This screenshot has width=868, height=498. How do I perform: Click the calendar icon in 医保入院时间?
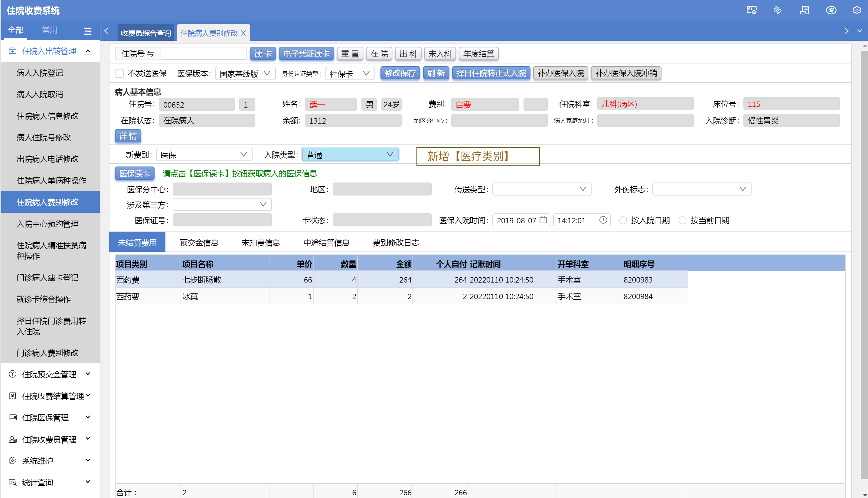coord(543,220)
